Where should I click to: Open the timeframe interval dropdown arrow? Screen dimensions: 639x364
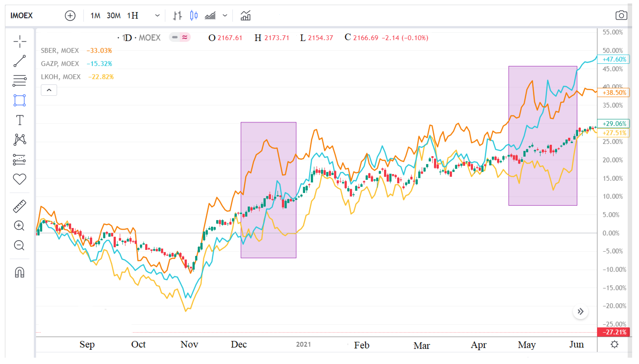[x=157, y=16]
